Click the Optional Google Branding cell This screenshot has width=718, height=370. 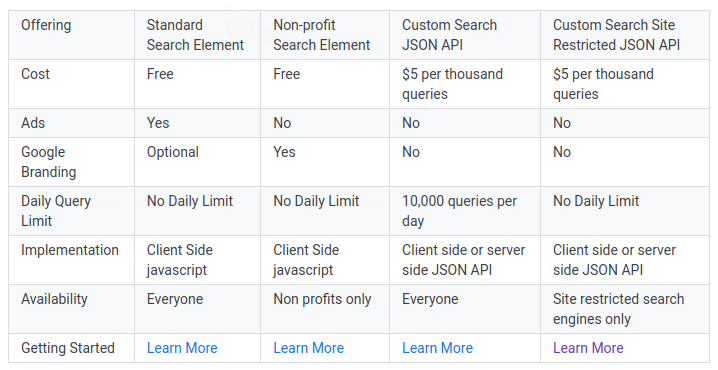tap(197, 162)
